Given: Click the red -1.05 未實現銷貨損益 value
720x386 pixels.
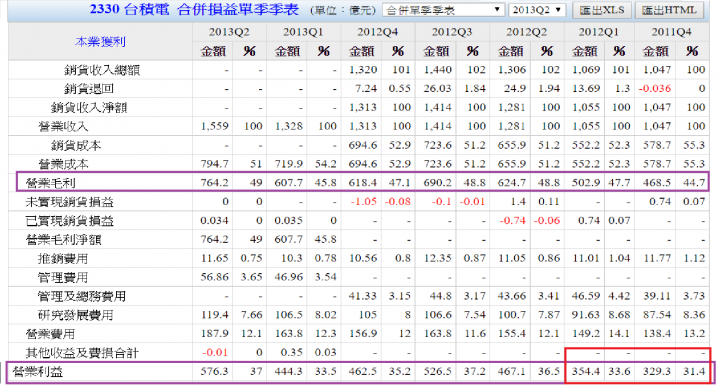Looking at the screenshot, I should pos(364,201).
